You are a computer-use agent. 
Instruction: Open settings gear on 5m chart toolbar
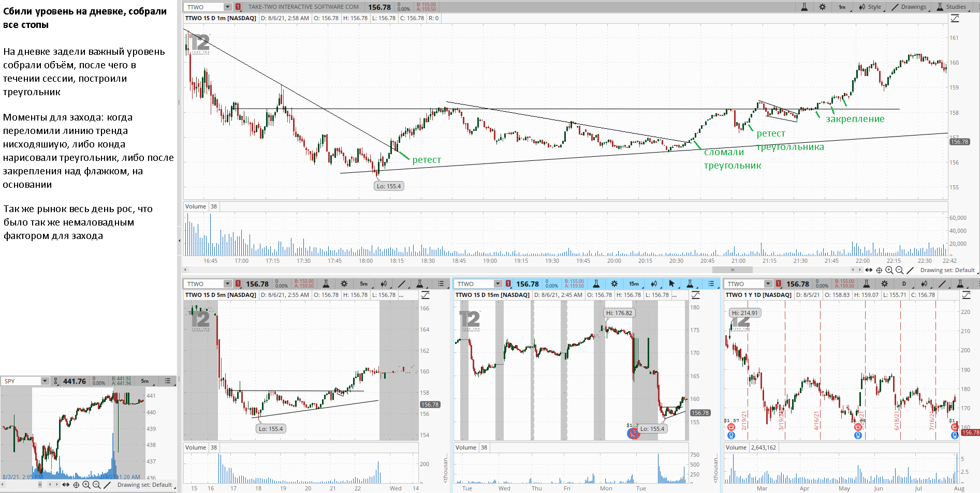point(344,283)
